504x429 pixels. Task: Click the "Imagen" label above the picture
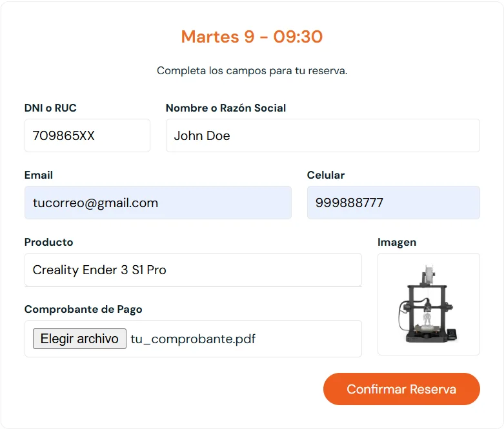click(397, 242)
